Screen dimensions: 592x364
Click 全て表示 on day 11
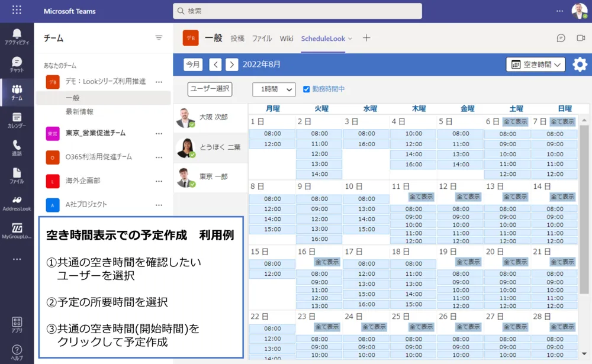click(422, 197)
